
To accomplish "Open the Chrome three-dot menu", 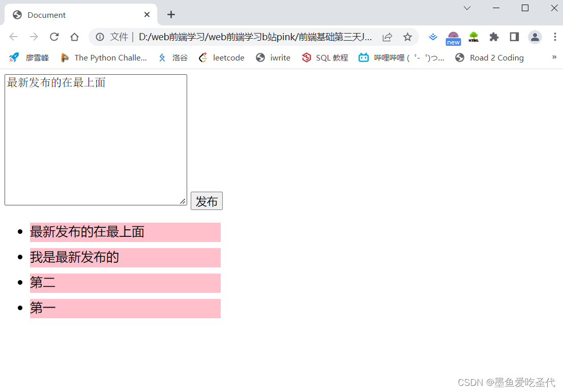I will click(x=555, y=37).
